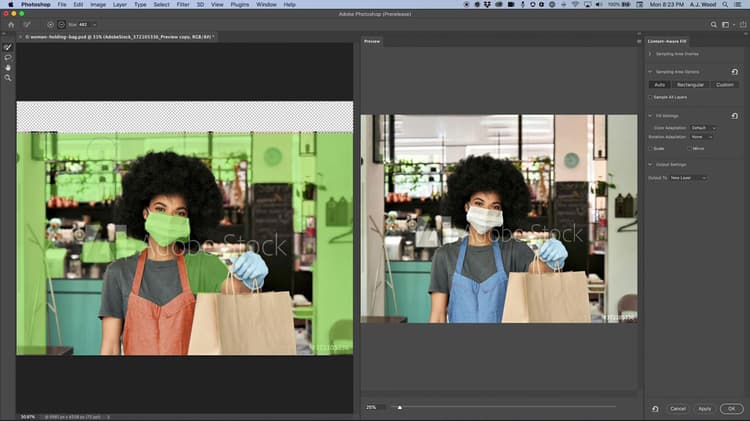Click the Share document icon
Screen dimensions: 750x421
(x=743, y=24)
